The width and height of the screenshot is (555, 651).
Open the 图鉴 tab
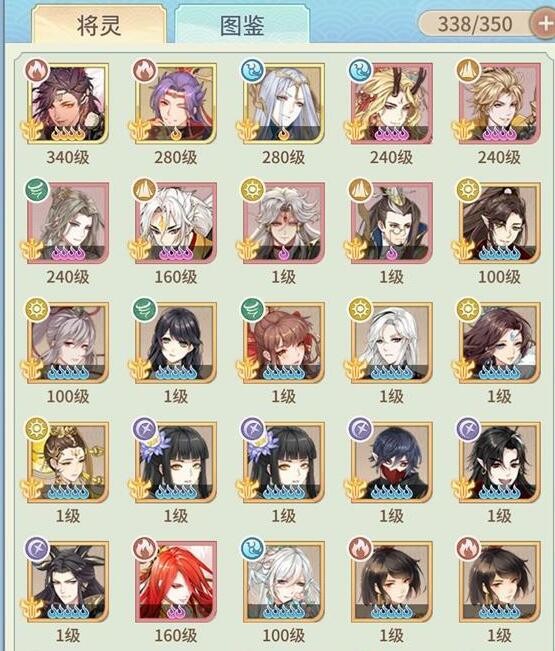242,26
